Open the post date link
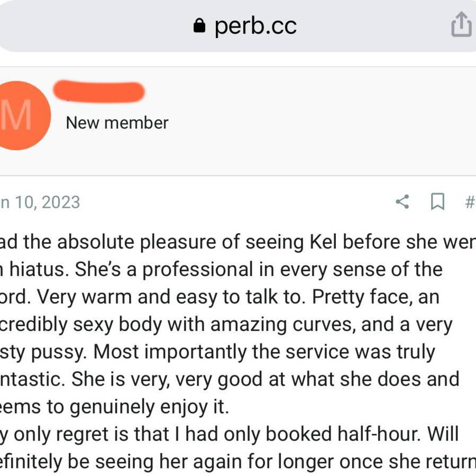 click(x=40, y=202)
